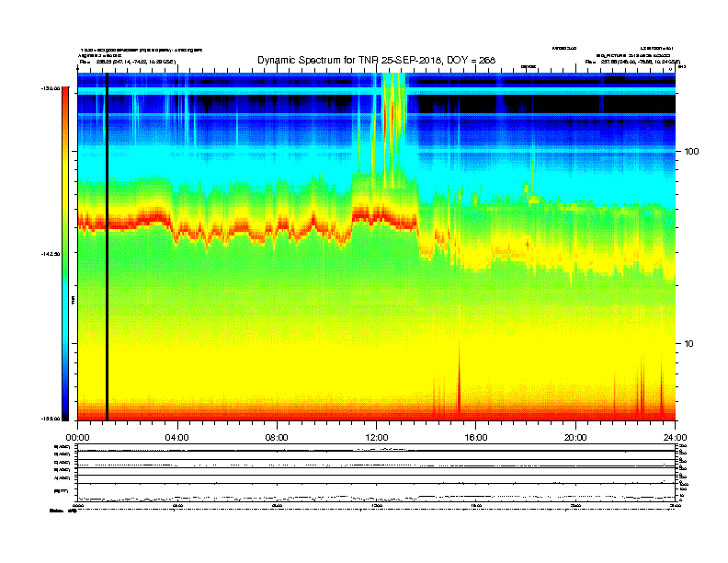Click the -142.50 color scale label

(51, 254)
